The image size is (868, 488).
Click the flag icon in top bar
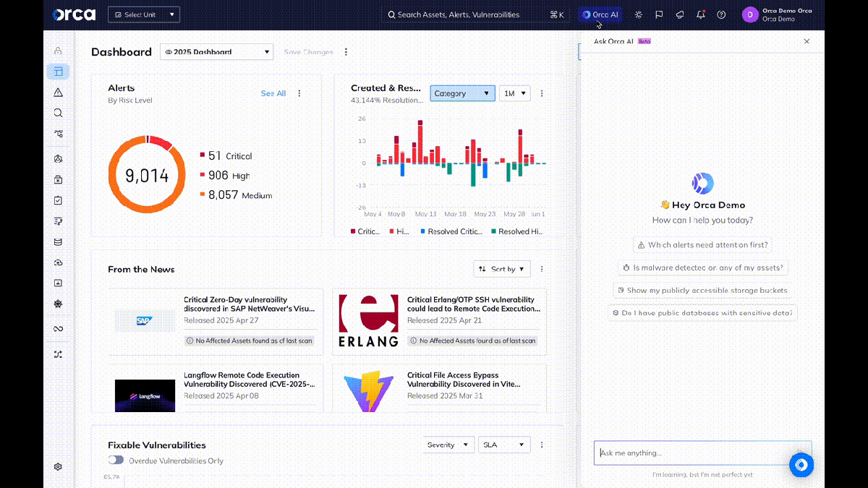pyautogui.click(x=659, y=14)
